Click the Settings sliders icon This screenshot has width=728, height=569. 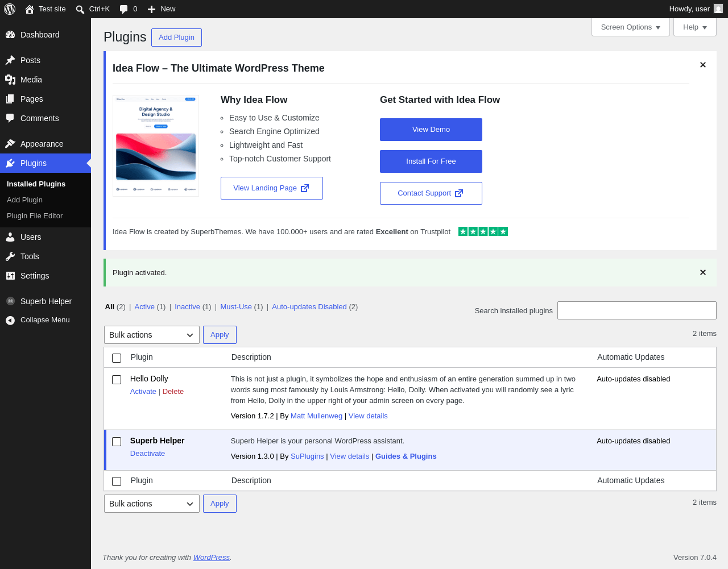pyautogui.click(x=10, y=276)
